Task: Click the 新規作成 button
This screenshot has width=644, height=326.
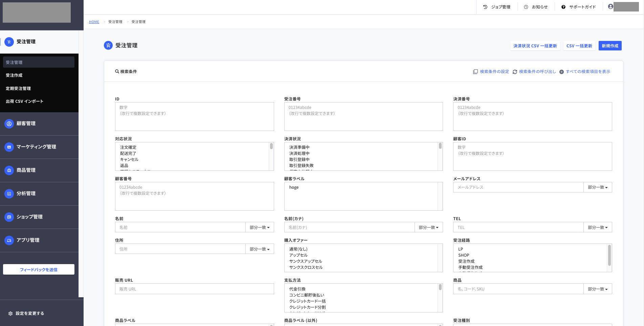Action: 610,46
